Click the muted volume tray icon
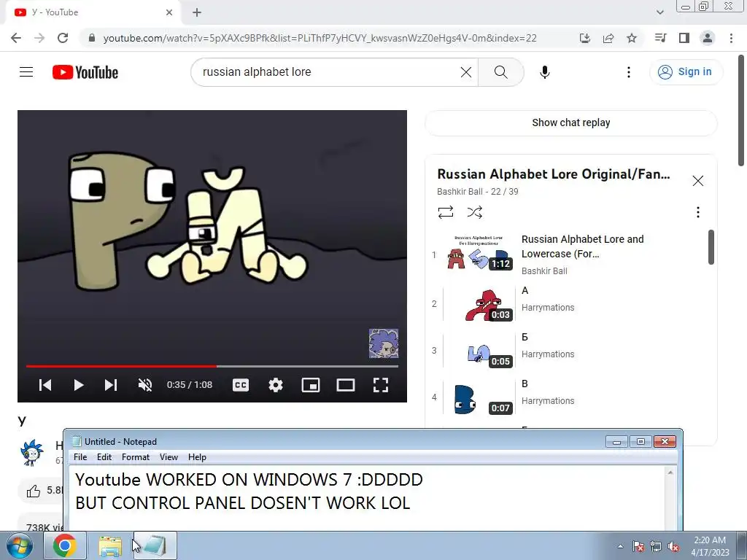Viewport: 747px width, 560px height. [x=673, y=546]
